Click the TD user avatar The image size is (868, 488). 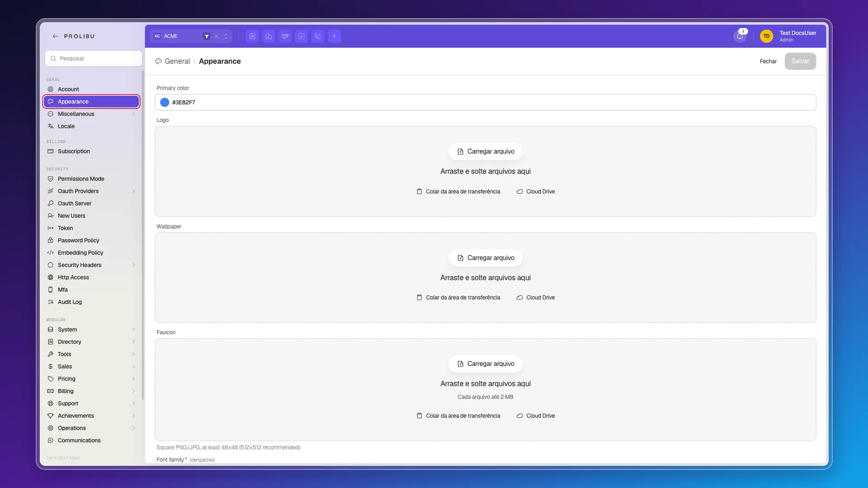point(766,36)
